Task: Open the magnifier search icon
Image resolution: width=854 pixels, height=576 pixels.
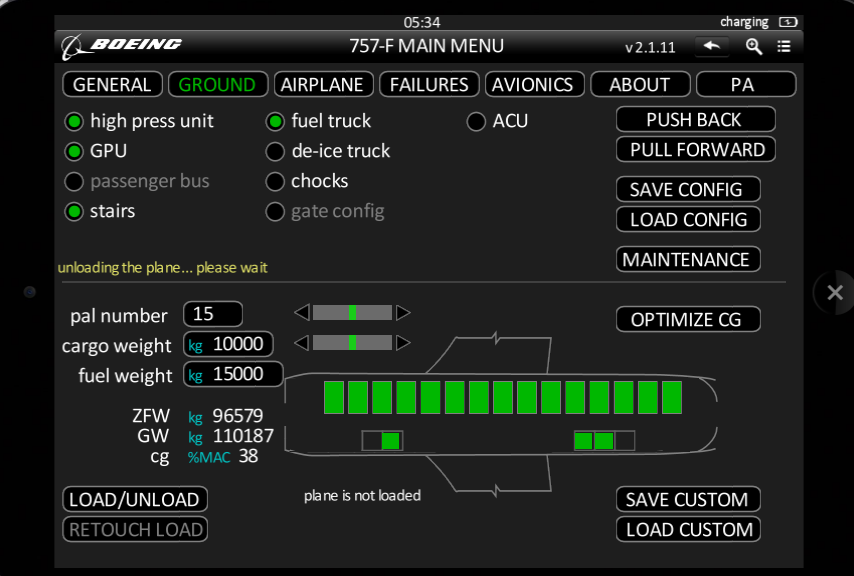Action: point(754,46)
